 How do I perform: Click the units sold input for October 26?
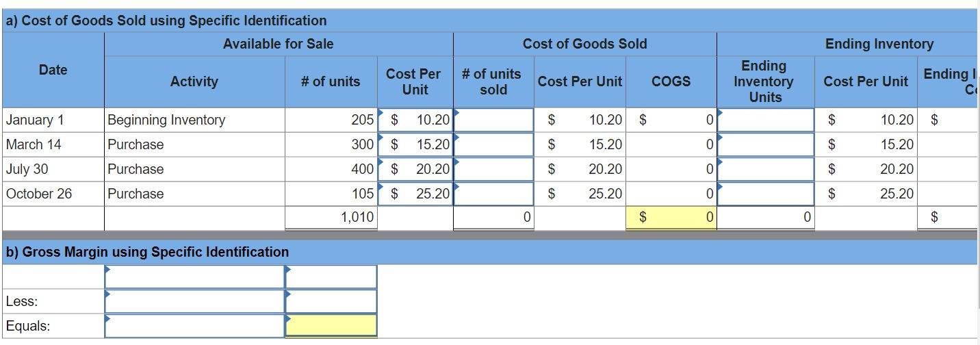tap(493, 194)
